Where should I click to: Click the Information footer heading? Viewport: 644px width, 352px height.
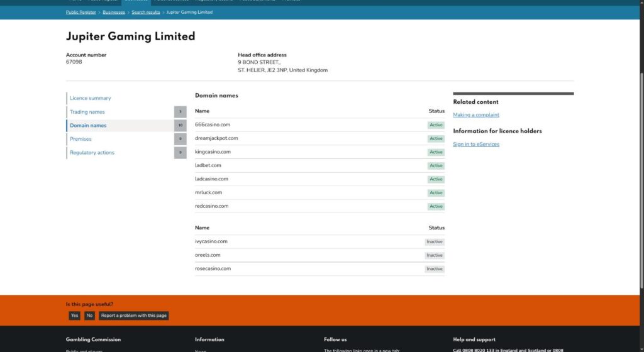click(209, 339)
